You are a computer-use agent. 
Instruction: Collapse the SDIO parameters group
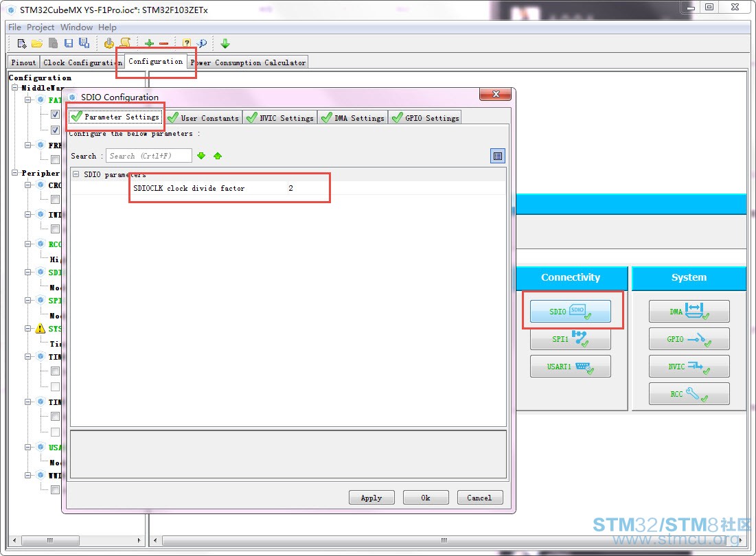coord(76,174)
